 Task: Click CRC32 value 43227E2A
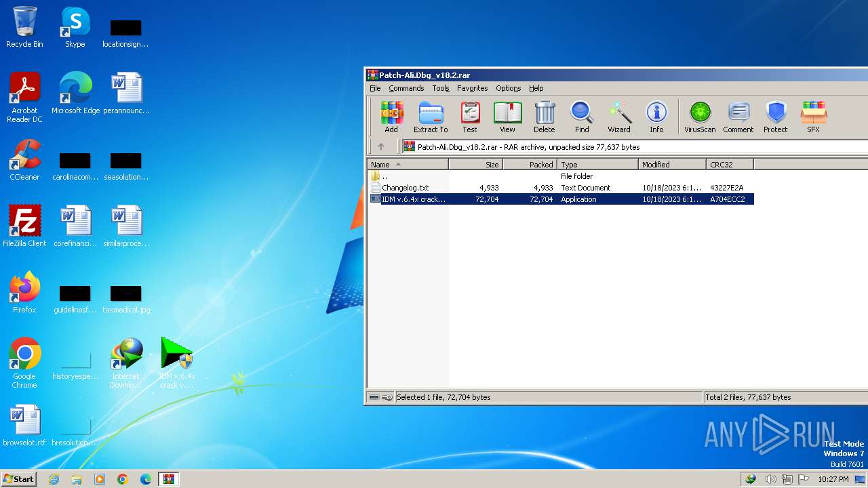(x=727, y=188)
